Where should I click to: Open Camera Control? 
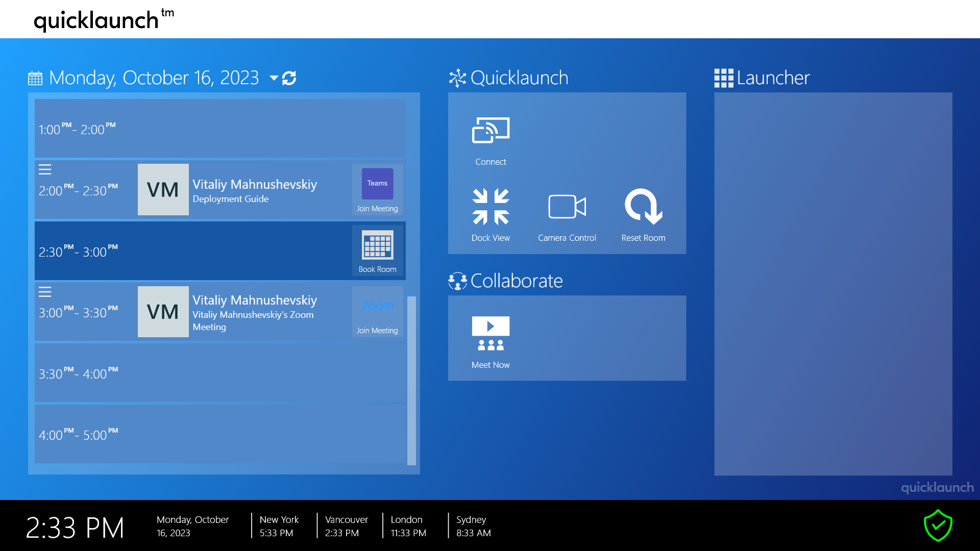pyautogui.click(x=567, y=207)
